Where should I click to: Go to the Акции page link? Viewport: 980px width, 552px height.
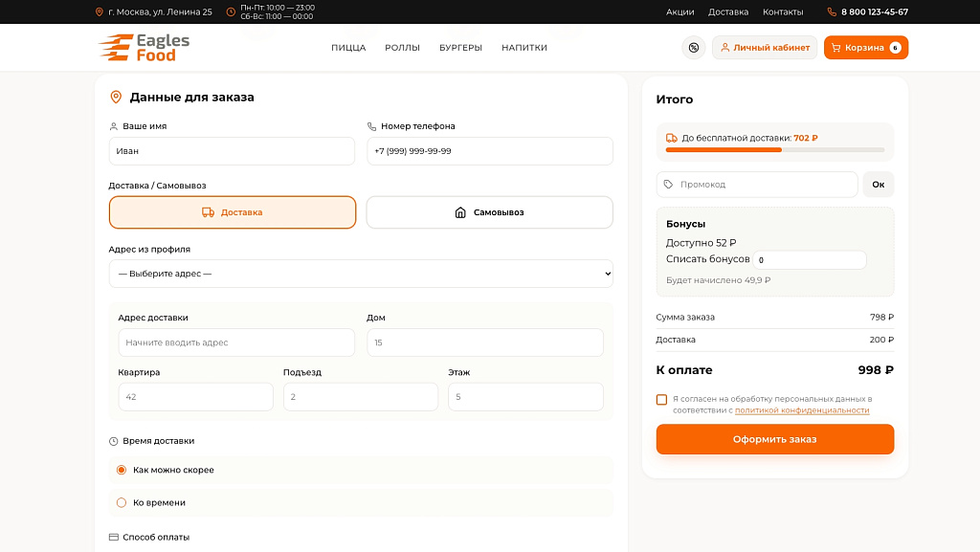[680, 11]
